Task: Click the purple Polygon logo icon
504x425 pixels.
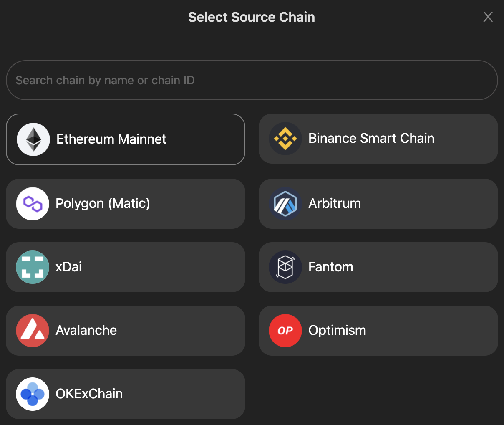Action: 33,204
